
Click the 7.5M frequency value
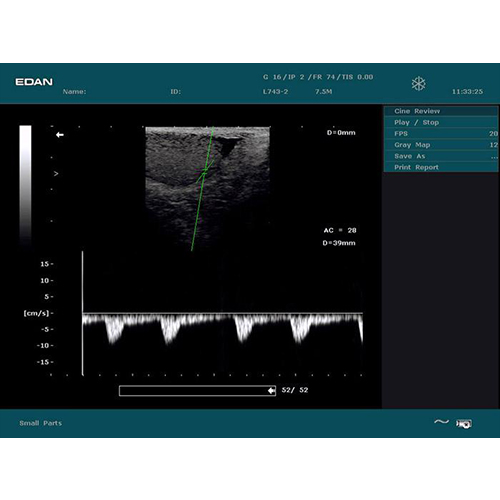[324, 92]
